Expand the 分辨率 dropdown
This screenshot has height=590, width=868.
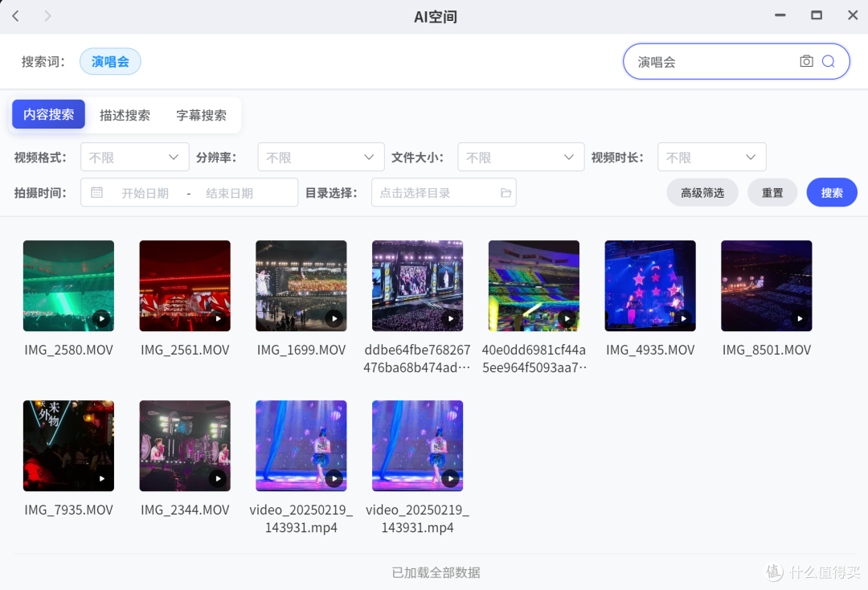click(x=321, y=158)
